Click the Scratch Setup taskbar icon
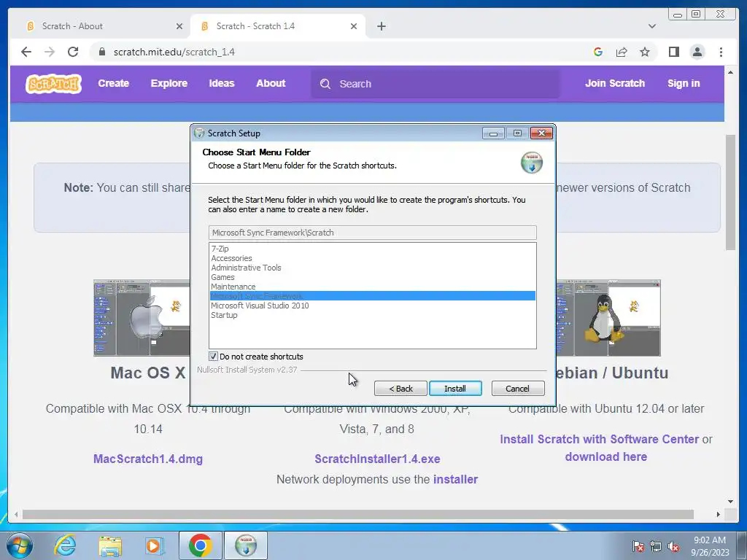The image size is (747, 560). coord(246,545)
